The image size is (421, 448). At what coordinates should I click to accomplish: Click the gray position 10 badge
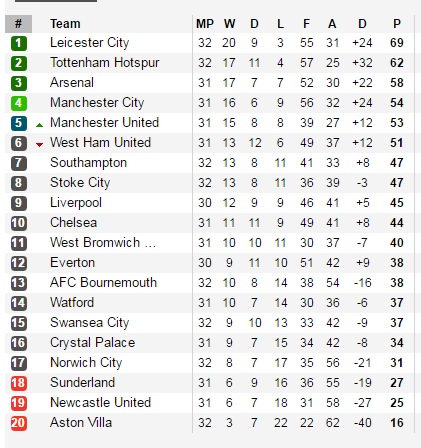pyautogui.click(x=19, y=223)
